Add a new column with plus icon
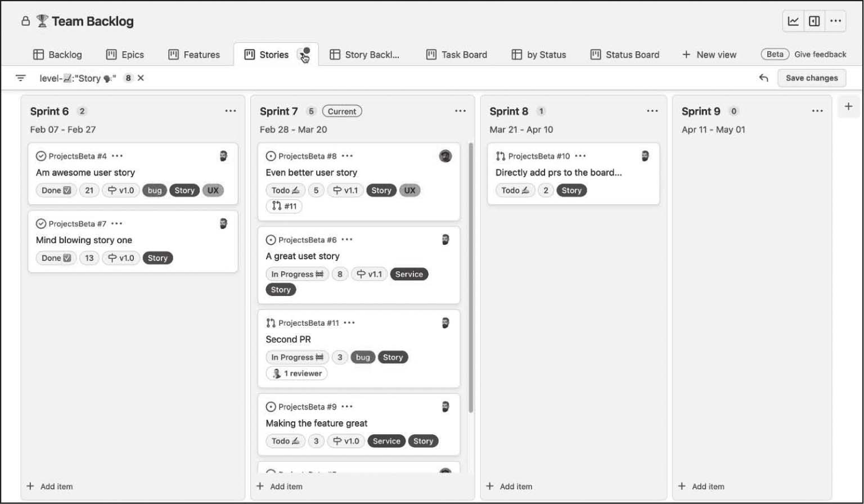Screen dimensions: 864x504 click(848, 106)
